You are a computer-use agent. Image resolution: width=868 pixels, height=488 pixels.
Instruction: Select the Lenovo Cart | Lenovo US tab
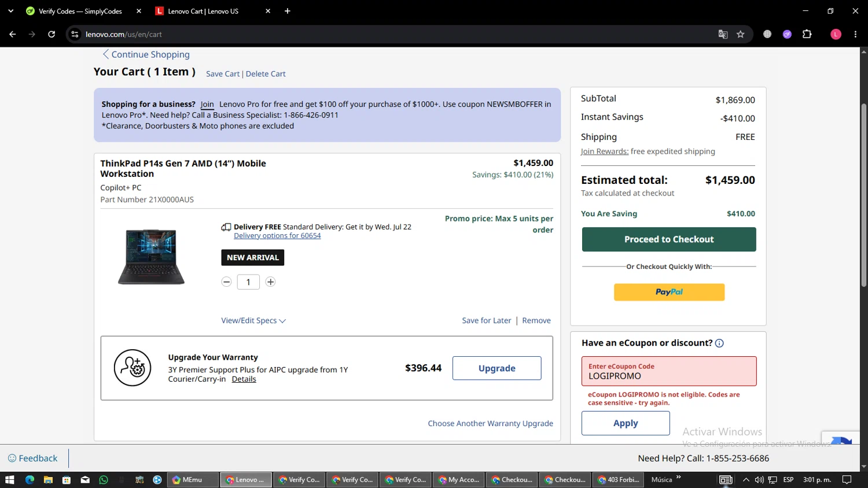click(203, 11)
